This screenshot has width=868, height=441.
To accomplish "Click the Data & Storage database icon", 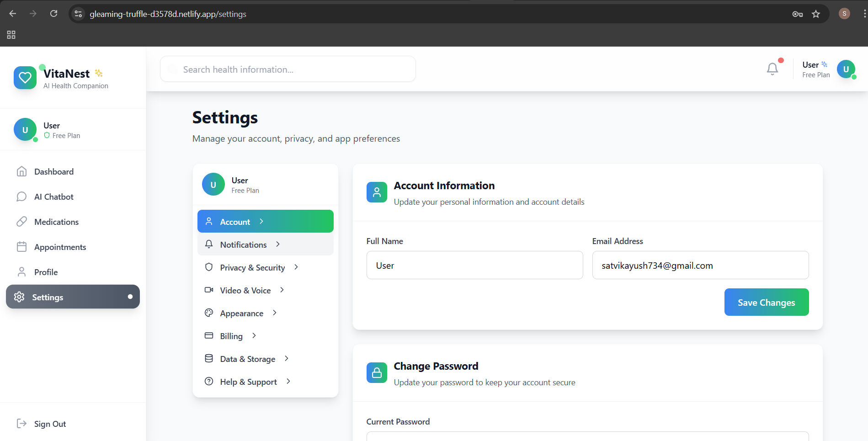I will coord(209,358).
